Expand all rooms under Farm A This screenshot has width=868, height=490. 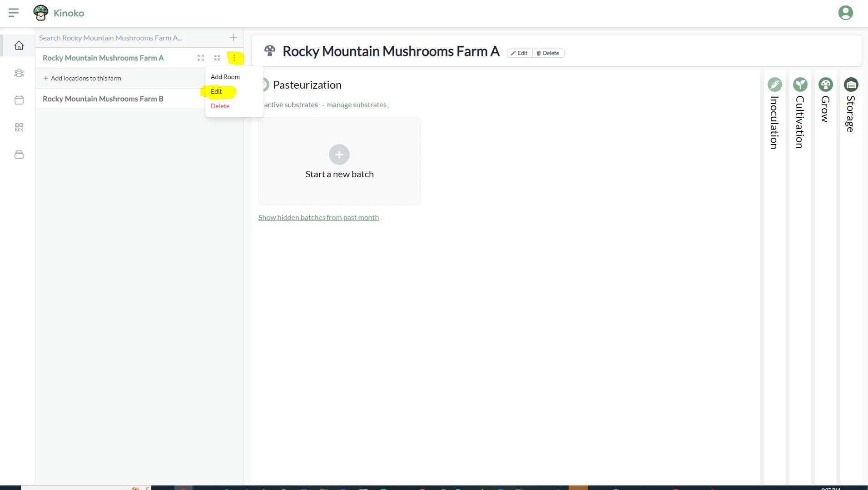[201, 58]
